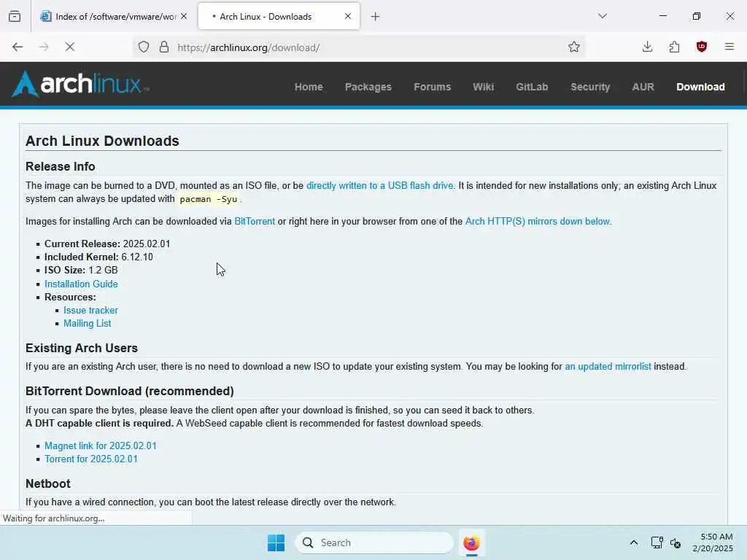Click the 'Arch Linux Downloads' heading
The width and height of the screenshot is (747, 560).
point(102,141)
